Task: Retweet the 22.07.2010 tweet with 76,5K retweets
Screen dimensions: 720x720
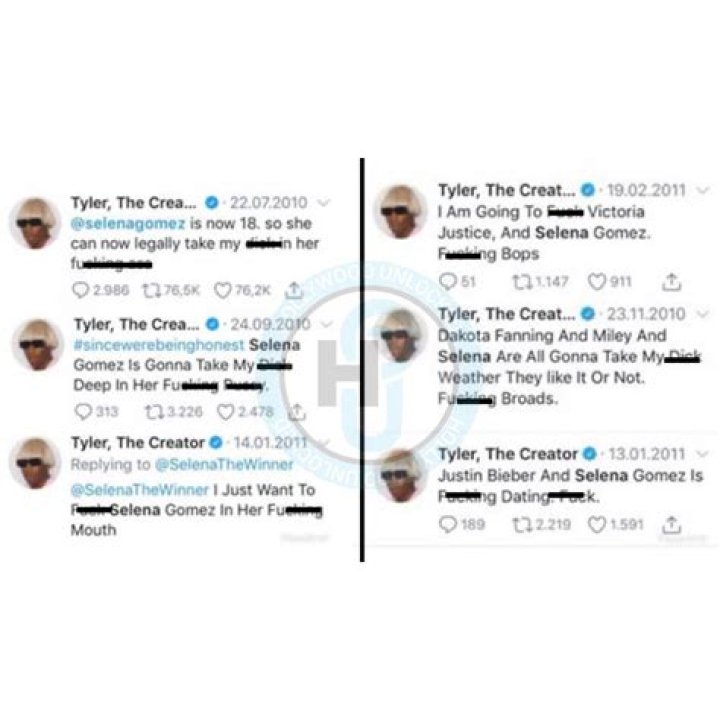Action: tap(151, 290)
